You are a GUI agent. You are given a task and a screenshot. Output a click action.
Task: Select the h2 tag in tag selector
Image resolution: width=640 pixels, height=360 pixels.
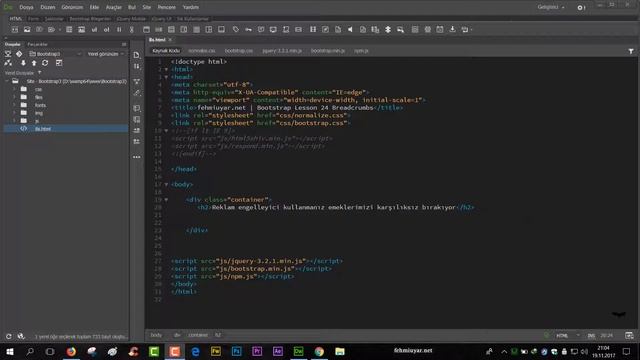[x=218, y=335]
